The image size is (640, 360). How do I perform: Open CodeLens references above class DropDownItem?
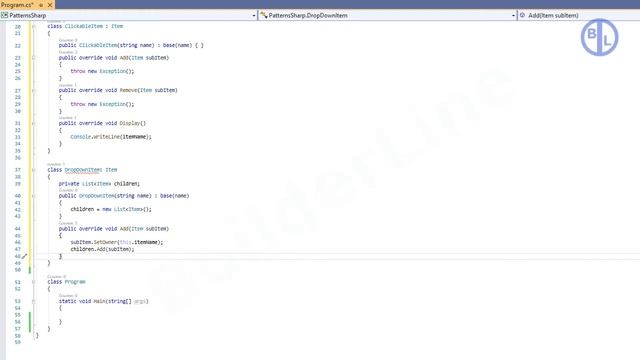click(x=56, y=164)
